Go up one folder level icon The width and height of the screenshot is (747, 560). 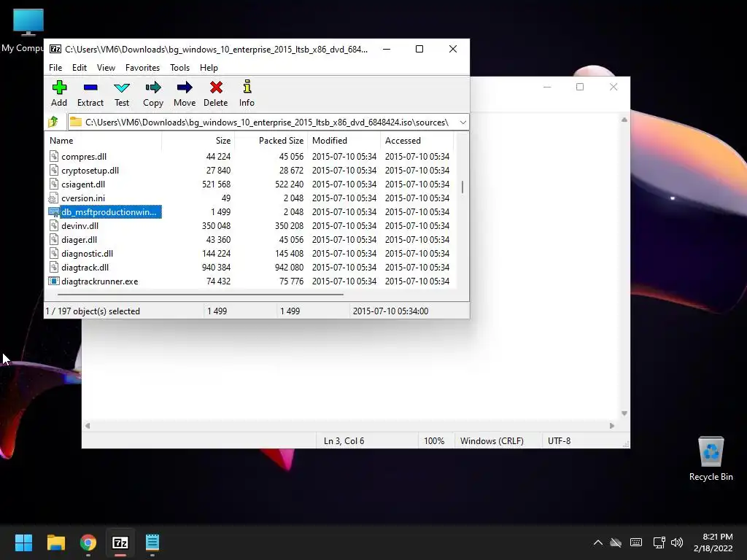click(53, 122)
